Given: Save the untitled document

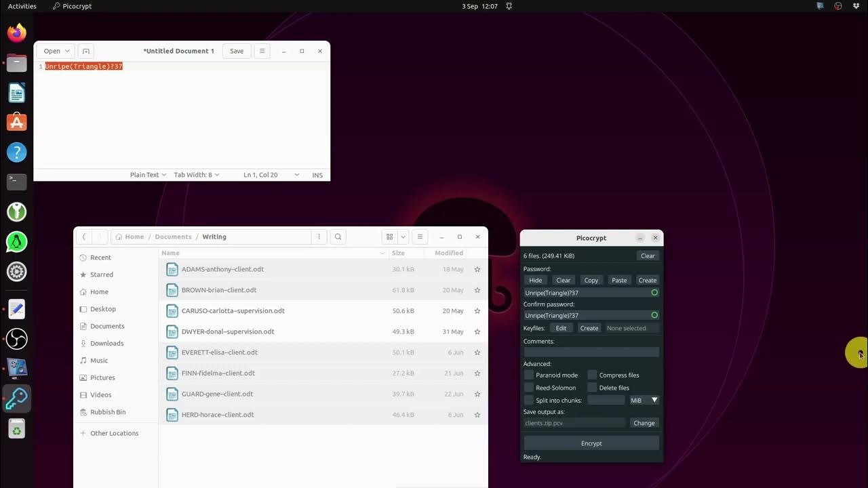Looking at the screenshot, I should click(x=237, y=51).
